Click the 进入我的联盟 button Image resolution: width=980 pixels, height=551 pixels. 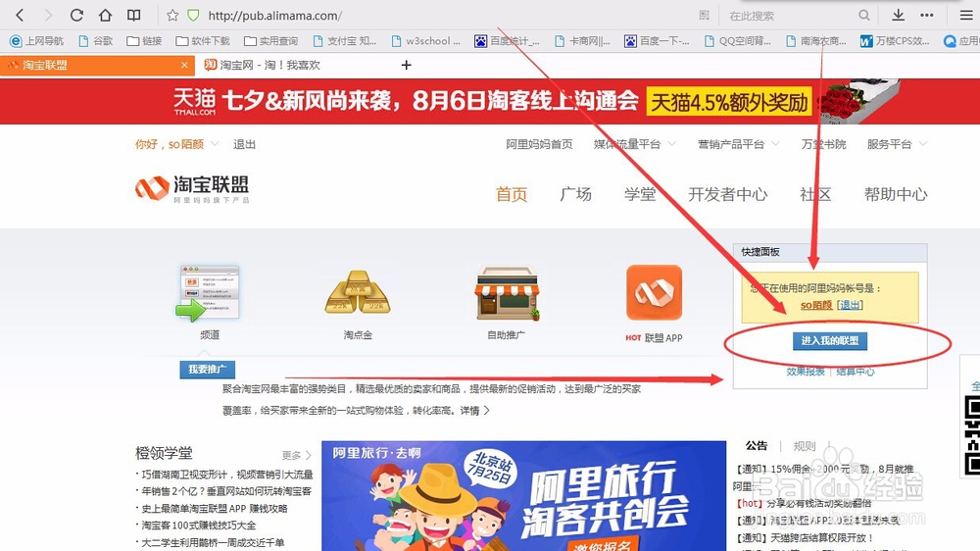[x=830, y=341]
